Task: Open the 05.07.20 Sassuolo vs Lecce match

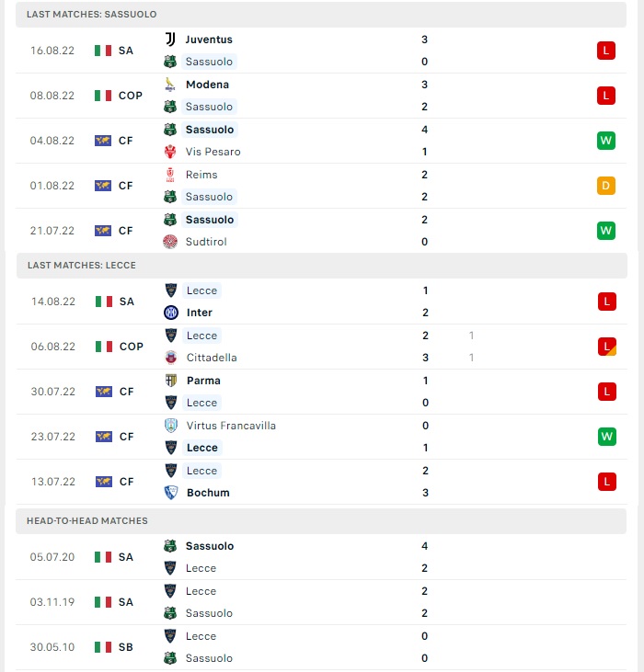Action: [x=321, y=557]
